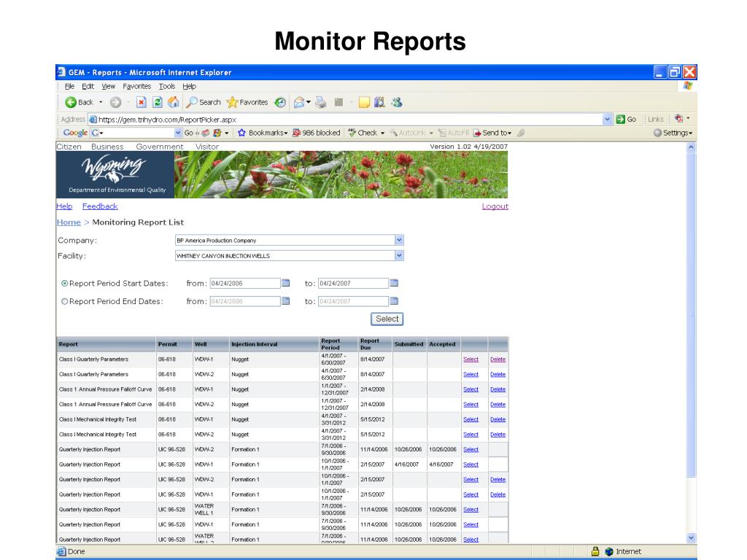Click the Citizen tab in the site header
The height and width of the screenshot is (560, 747).
[x=69, y=147]
